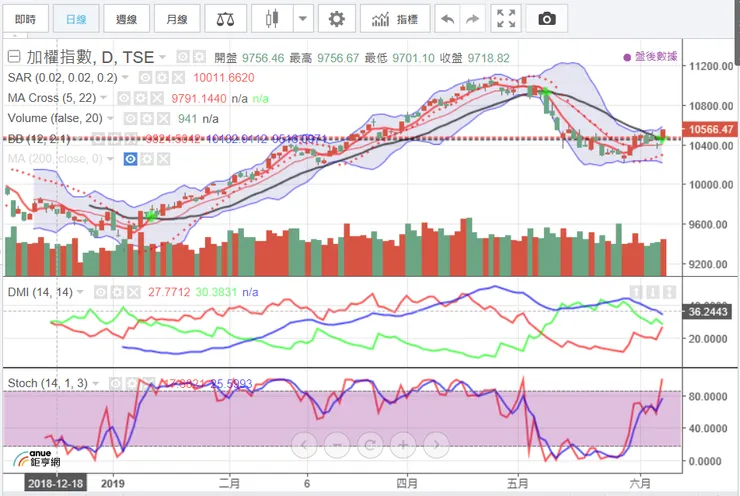
Task: Collapse toolbar with small arrow under 即時
Action: [x=15, y=35]
